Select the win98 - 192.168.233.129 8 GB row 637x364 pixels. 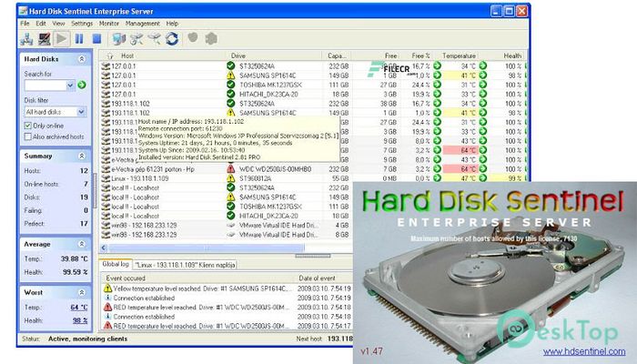226,235
